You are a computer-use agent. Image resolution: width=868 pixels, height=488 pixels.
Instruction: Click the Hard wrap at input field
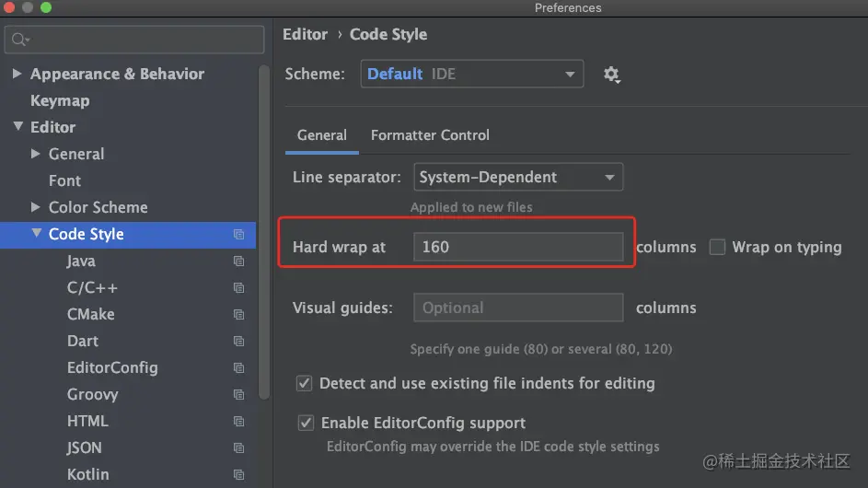click(517, 247)
